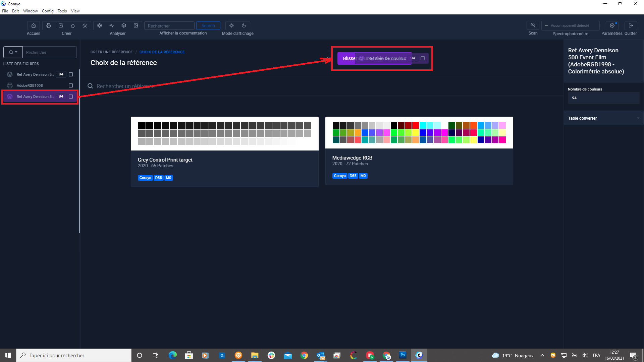Open the Tools menu
Viewport: 644px width, 362px height.
(62, 11)
